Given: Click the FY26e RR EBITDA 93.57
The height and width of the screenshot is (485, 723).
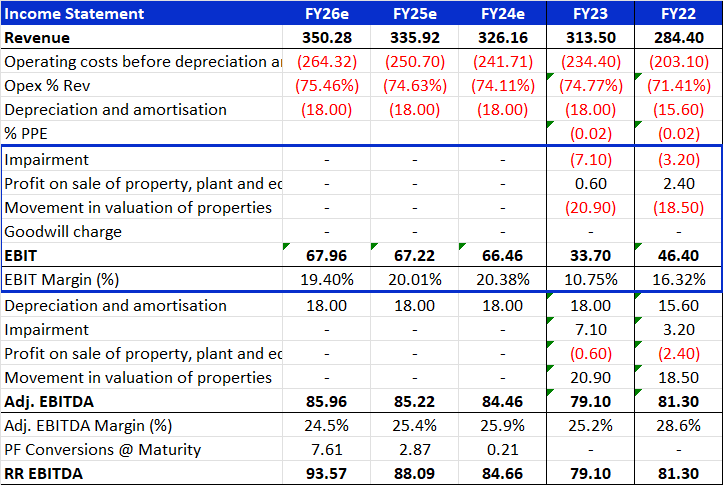Looking at the screenshot, I should (x=326, y=474).
